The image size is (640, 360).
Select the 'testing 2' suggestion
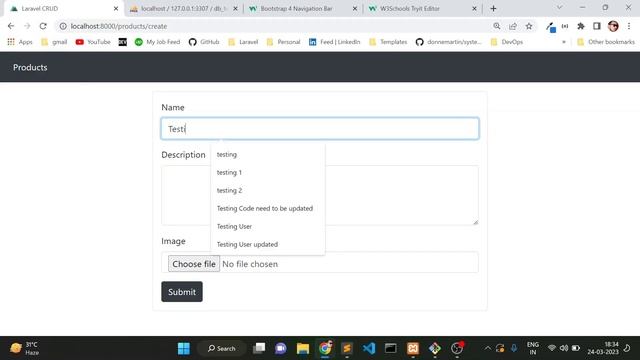(268, 190)
